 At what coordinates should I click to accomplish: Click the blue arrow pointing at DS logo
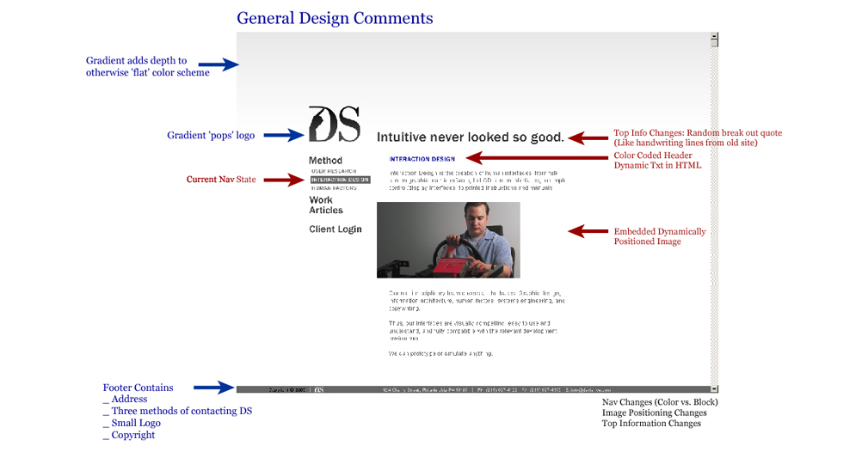[260, 135]
